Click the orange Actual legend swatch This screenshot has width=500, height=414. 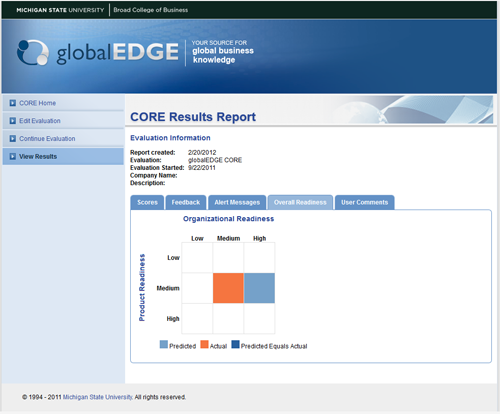click(204, 344)
